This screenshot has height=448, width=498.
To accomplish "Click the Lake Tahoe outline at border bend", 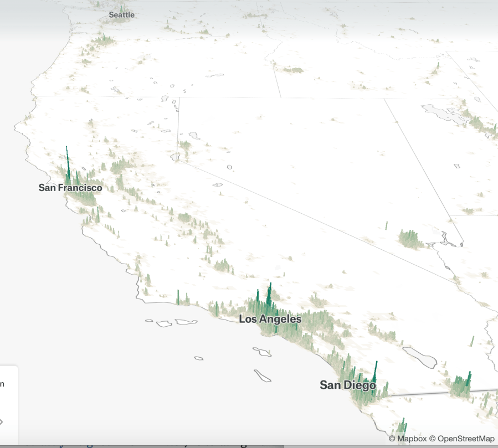I will click(176, 157).
